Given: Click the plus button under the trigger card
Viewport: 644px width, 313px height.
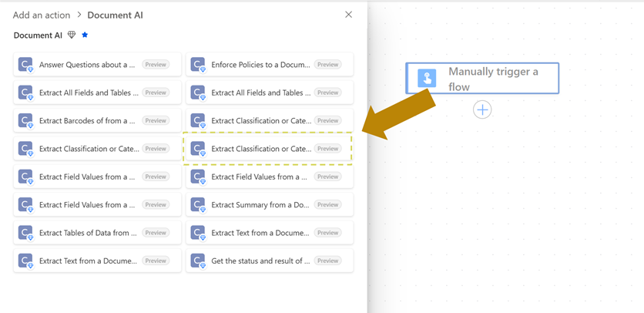Looking at the screenshot, I should coord(482,109).
